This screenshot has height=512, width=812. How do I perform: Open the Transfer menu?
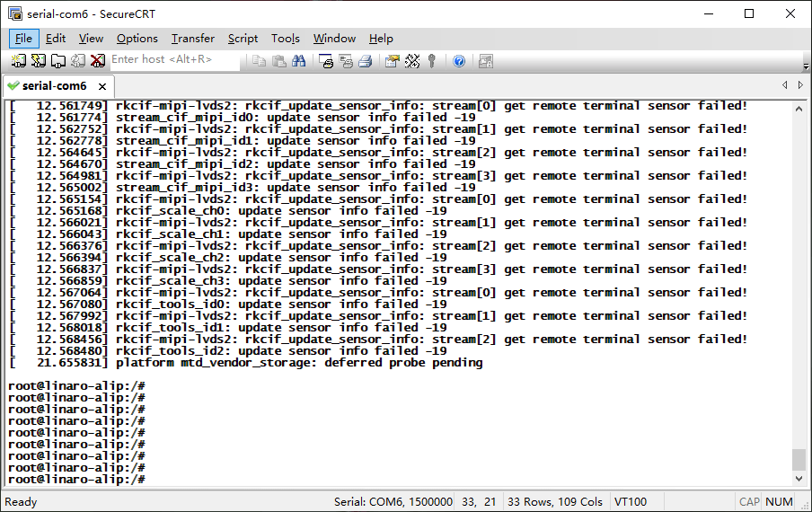[192, 39]
